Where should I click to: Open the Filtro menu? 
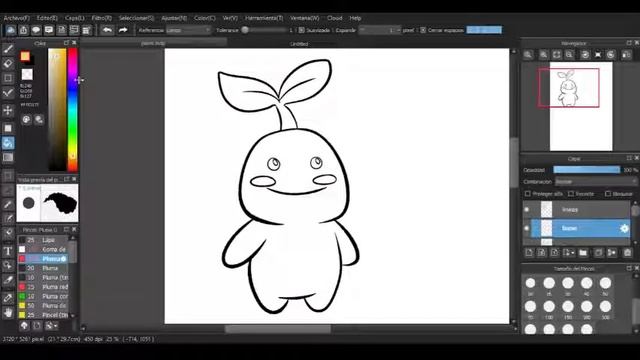(x=102, y=18)
